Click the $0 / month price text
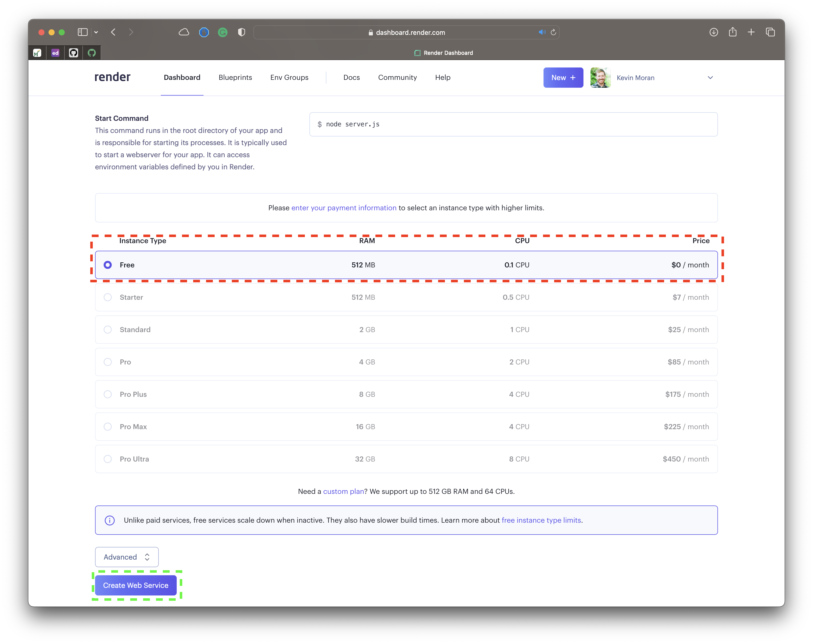The height and width of the screenshot is (644, 813). pos(690,265)
